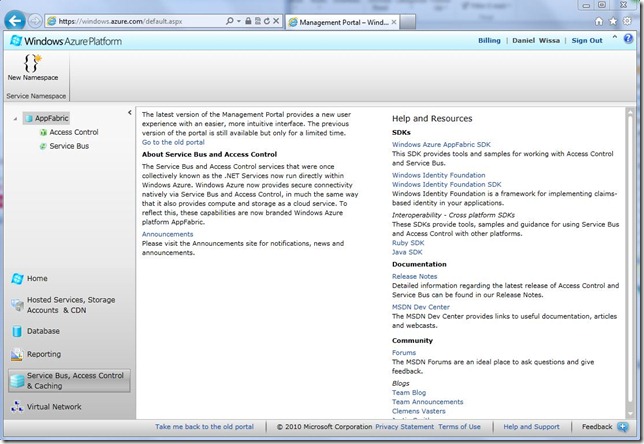Open the Home section

pos(37,278)
